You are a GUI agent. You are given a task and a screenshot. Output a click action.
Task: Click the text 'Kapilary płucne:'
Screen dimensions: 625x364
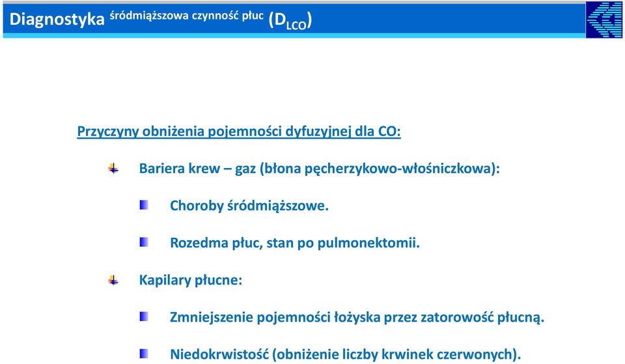tap(191, 280)
